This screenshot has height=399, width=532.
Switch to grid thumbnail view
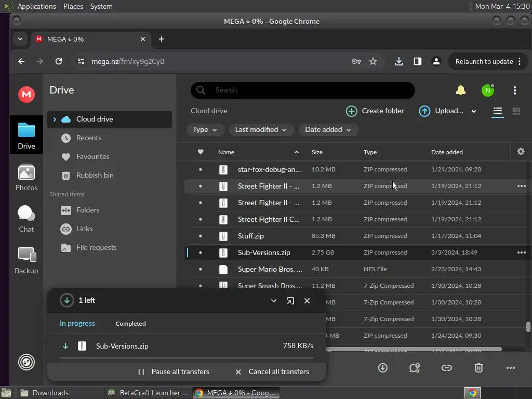pyautogui.click(x=516, y=111)
